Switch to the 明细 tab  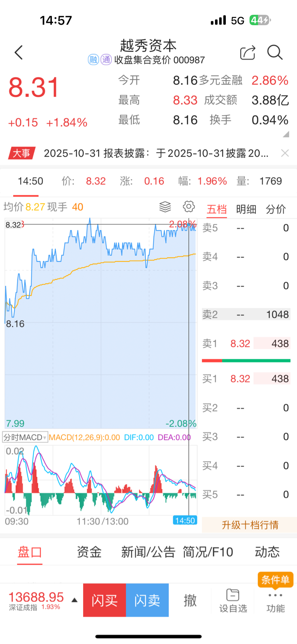click(x=246, y=209)
